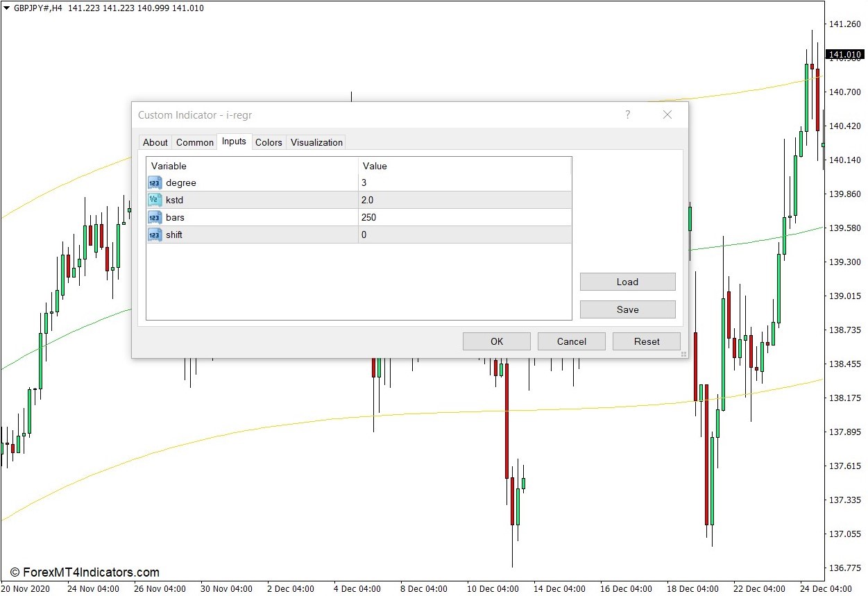Click the '10 Dec 04:00' time axis label
This screenshot has width=868, height=596.
tap(493, 589)
